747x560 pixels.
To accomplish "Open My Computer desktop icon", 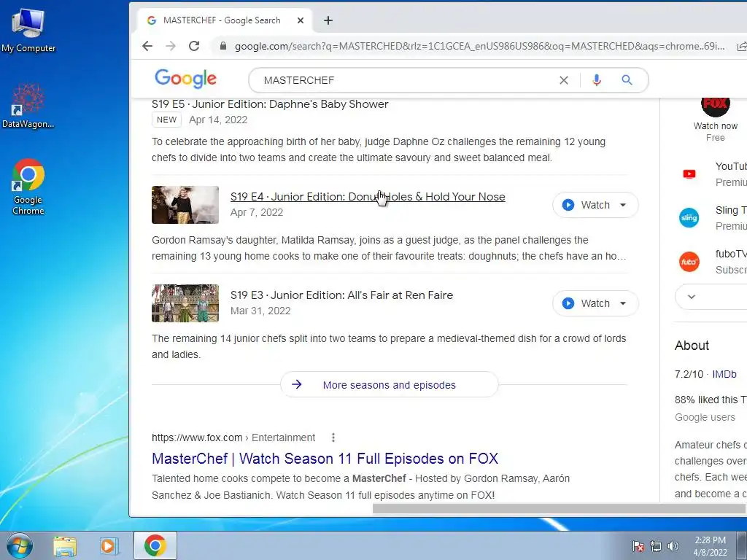I will [x=28, y=30].
